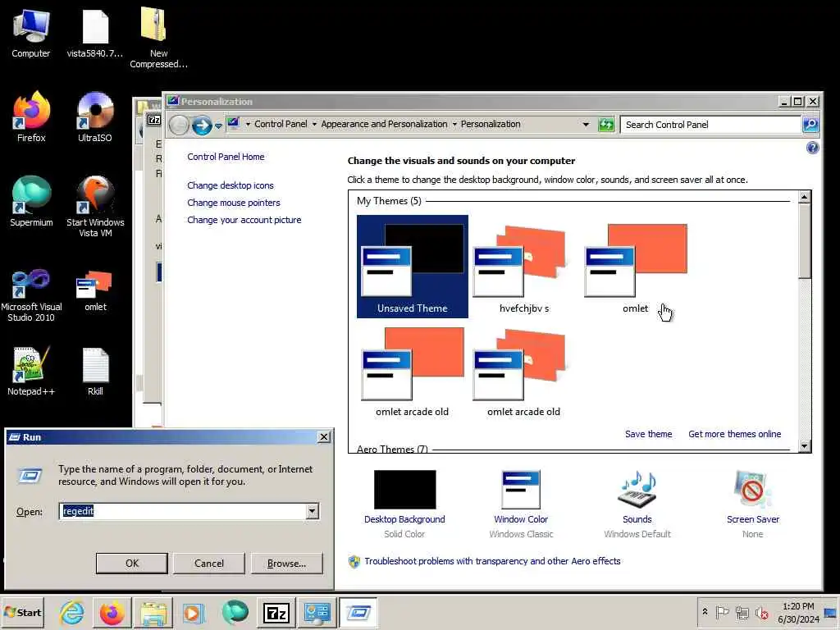Switch to Control Panel taskbar button
Screen dimensions: 840x630
coord(317,612)
